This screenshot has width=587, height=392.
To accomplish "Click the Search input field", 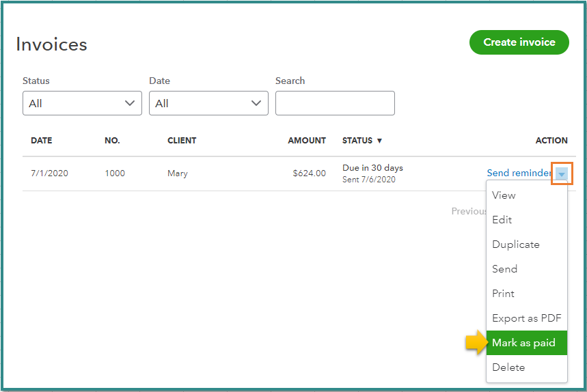I will [x=335, y=103].
